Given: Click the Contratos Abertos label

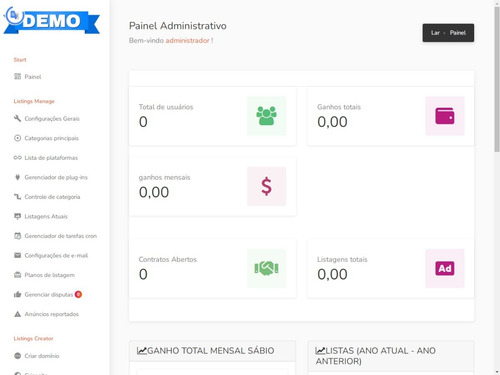Looking at the screenshot, I should (x=168, y=259).
